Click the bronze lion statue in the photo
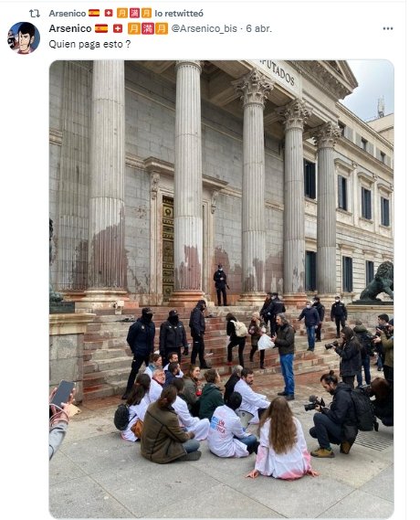This screenshot has height=520, width=420. pos(378,281)
